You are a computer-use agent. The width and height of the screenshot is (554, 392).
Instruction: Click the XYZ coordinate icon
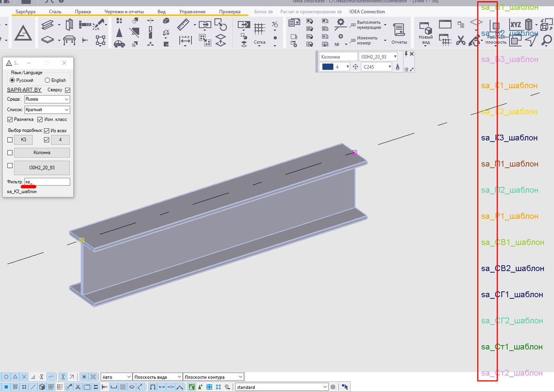point(515,24)
